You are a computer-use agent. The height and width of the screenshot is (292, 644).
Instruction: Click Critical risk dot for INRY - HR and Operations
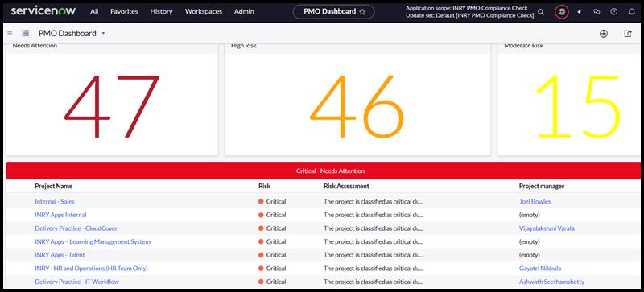(261, 268)
